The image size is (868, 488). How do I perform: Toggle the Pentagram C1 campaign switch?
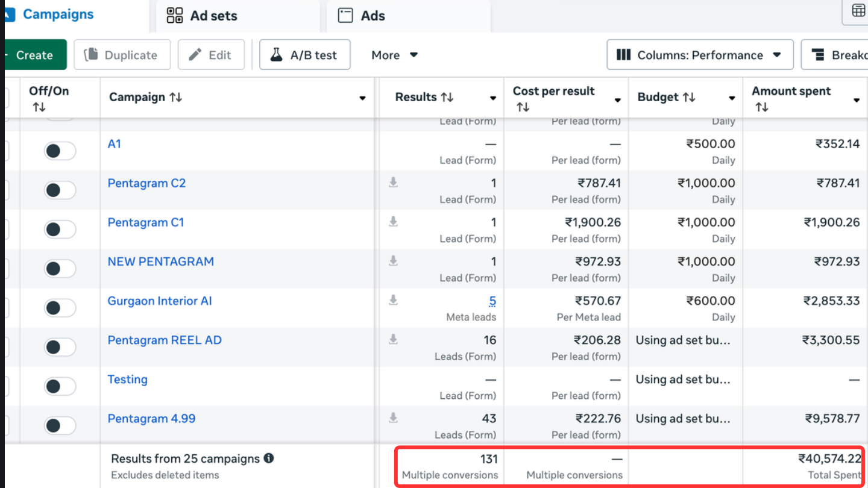pyautogui.click(x=60, y=230)
